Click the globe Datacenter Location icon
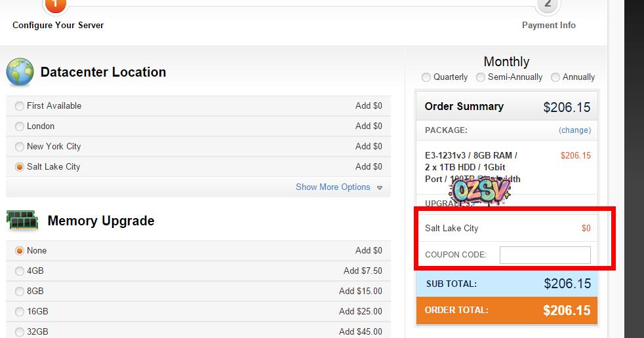The width and height of the screenshot is (644, 338). point(20,73)
